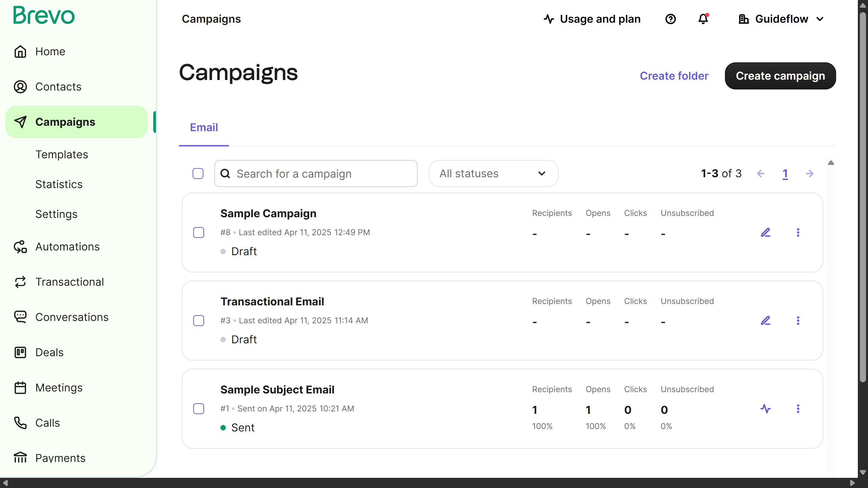This screenshot has height=488, width=868.
Task: Tick the select-all campaigns checkbox
Action: coord(198,174)
